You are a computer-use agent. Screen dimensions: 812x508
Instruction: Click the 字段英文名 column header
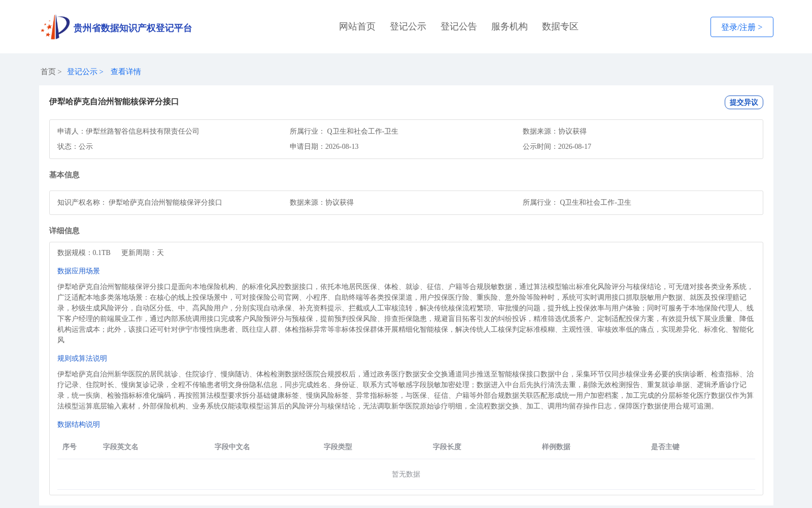click(121, 447)
